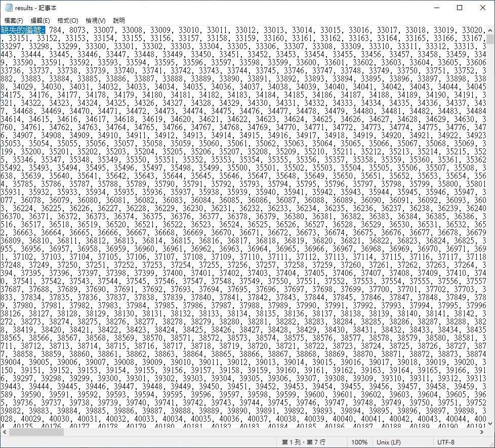Click the number 35500
This screenshot has height=448, width=495.
(x=237, y=168)
